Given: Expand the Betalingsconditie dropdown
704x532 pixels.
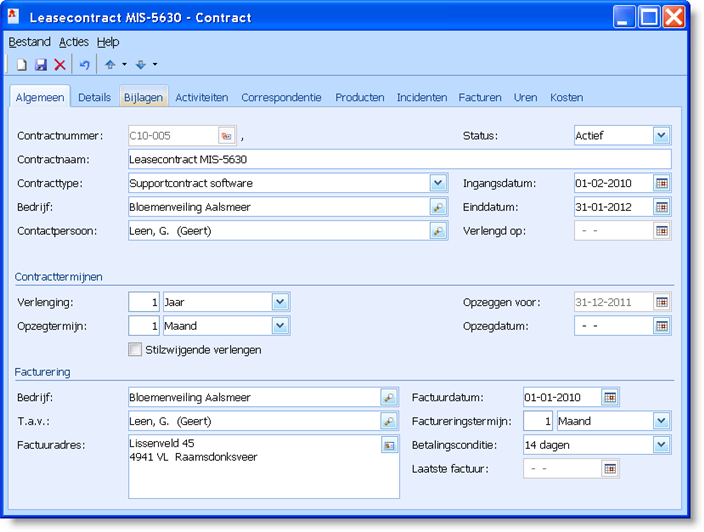Looking at the screenshot, I should (x=661, y=445).
